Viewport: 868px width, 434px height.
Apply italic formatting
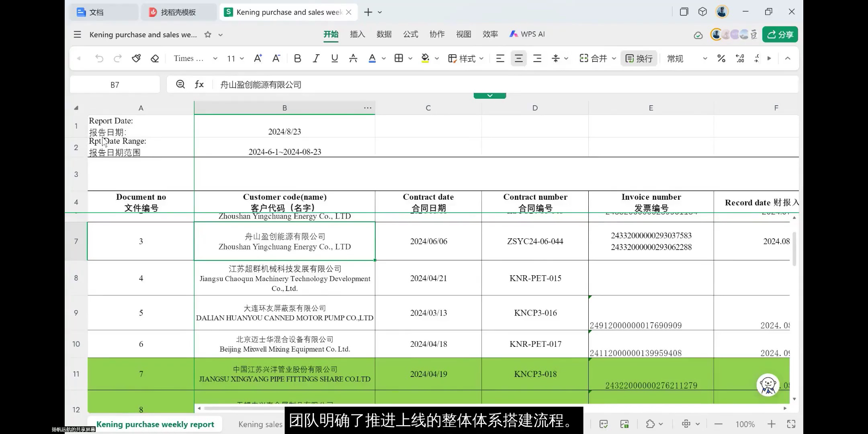(x=316, y=58)
